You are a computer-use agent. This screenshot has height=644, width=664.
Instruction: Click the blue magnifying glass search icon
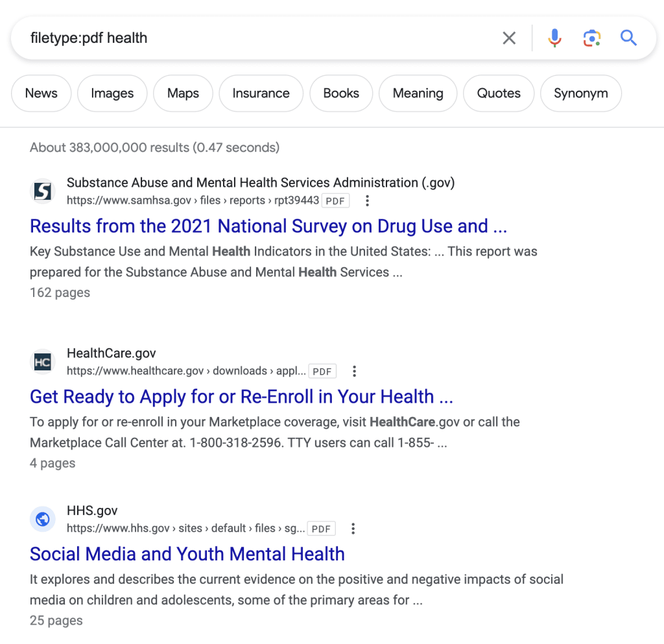[x=628, y=38]
